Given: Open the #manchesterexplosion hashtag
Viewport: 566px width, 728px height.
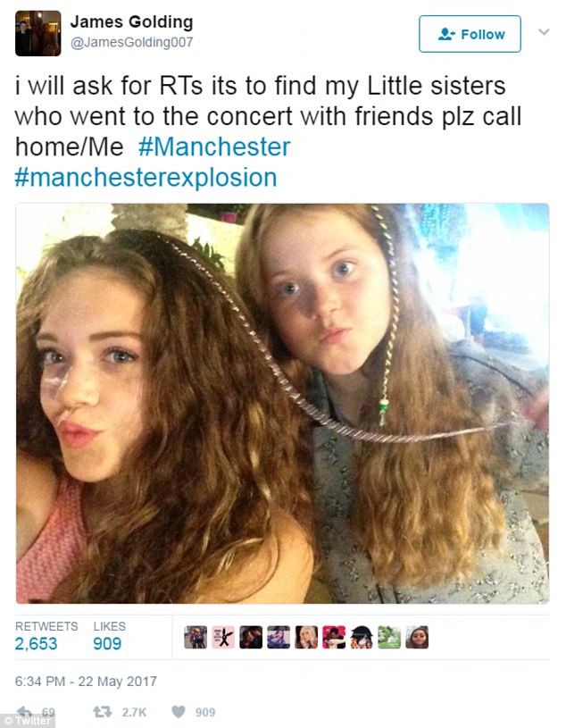Looking at the screenshot, I should coord(146,178).
